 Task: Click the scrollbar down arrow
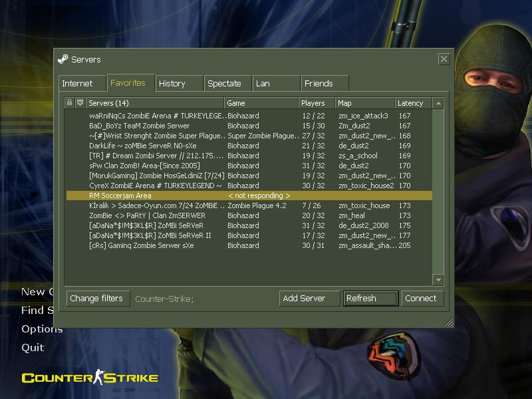[438, 279]
